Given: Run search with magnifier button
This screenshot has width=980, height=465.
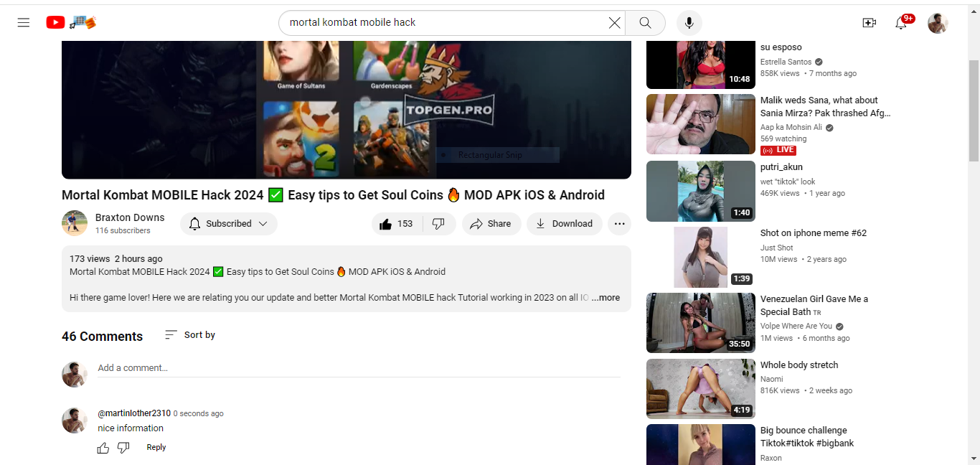Looking at the screenshot, I should [x=645, y=22].
